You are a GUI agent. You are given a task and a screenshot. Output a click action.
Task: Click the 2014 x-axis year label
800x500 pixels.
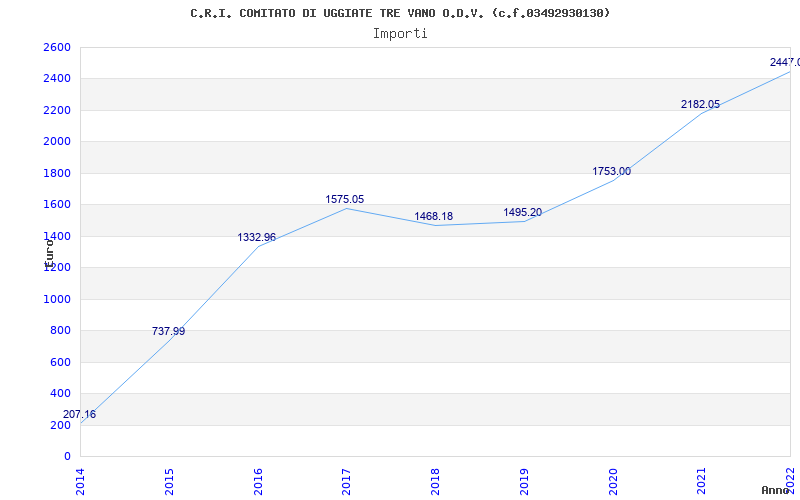80,482
